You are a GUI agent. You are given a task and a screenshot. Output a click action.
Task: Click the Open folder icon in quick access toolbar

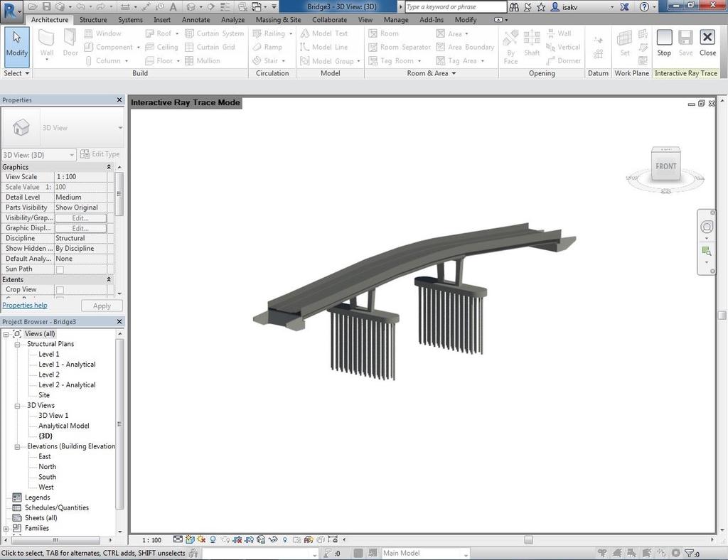33,6
